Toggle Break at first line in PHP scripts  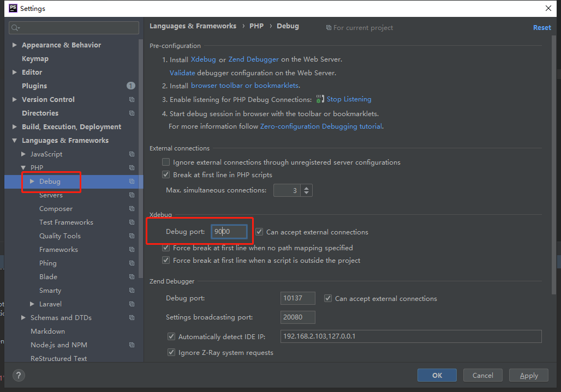[166, 175]
